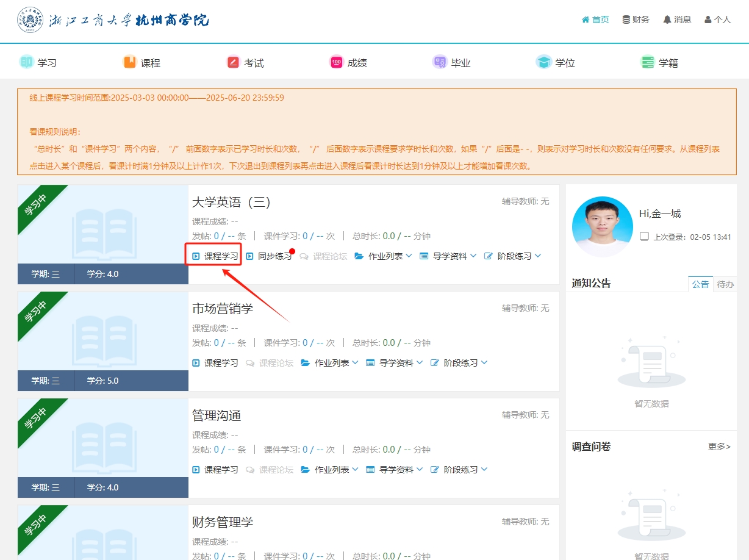The width and height of the screenshot is (749, 560).
Task: Open 同步练习 for 大学英语（三）
Action: coord(269,256)
